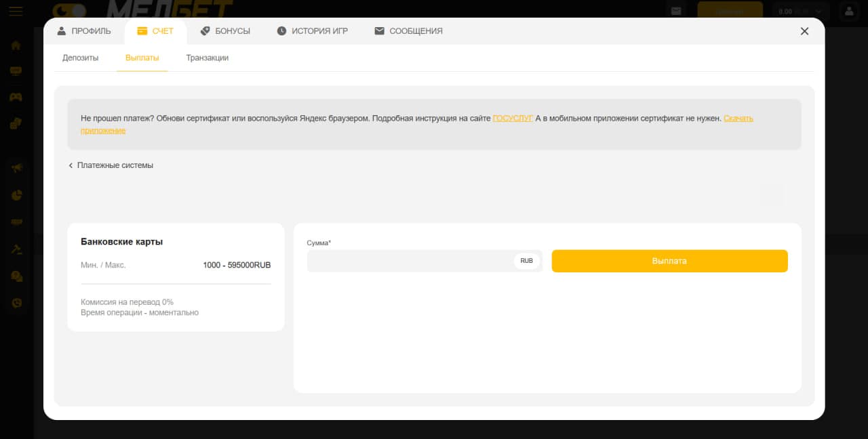
Task: Click the Мин. / Макс. label
Action: 103,266
